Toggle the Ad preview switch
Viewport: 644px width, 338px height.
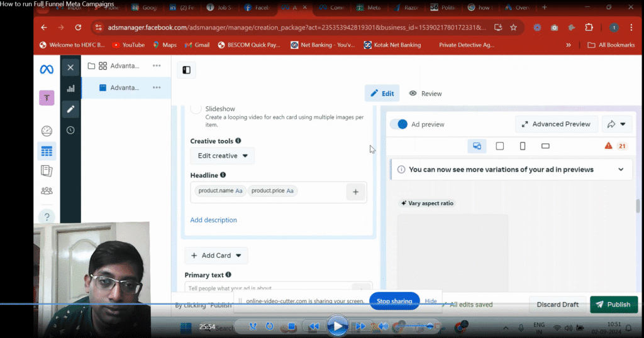pos(399,124)
